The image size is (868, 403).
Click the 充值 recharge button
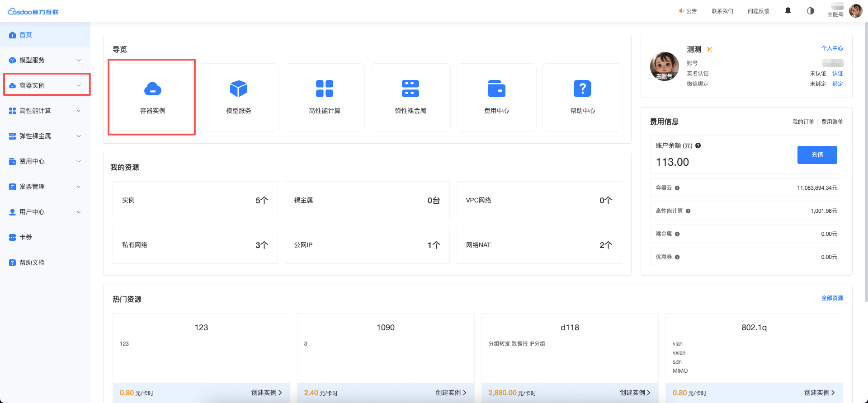[817, 155]
